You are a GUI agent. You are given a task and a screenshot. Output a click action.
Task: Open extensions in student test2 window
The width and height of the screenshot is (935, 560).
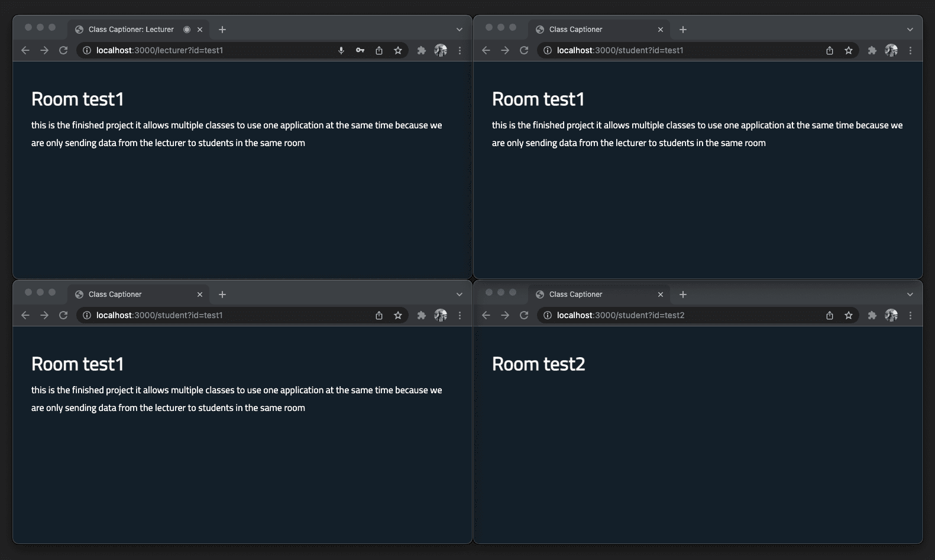click(x=872, y=315)
